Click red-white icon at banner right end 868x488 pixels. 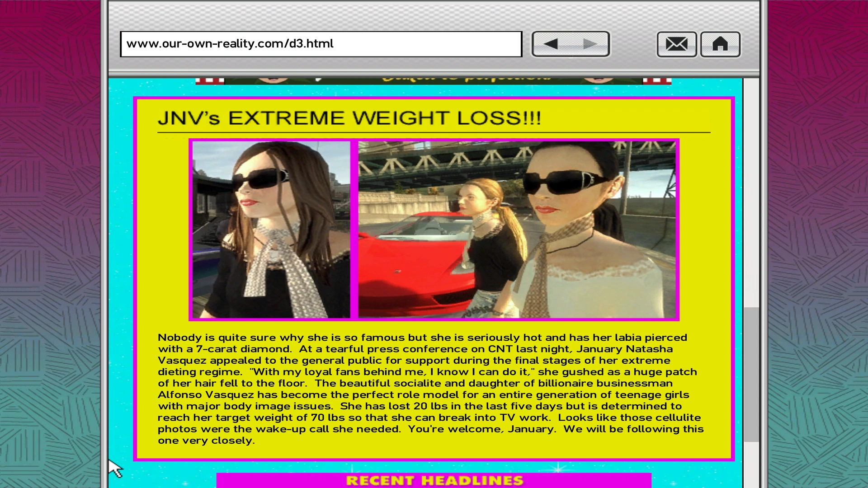click(656, 80)
